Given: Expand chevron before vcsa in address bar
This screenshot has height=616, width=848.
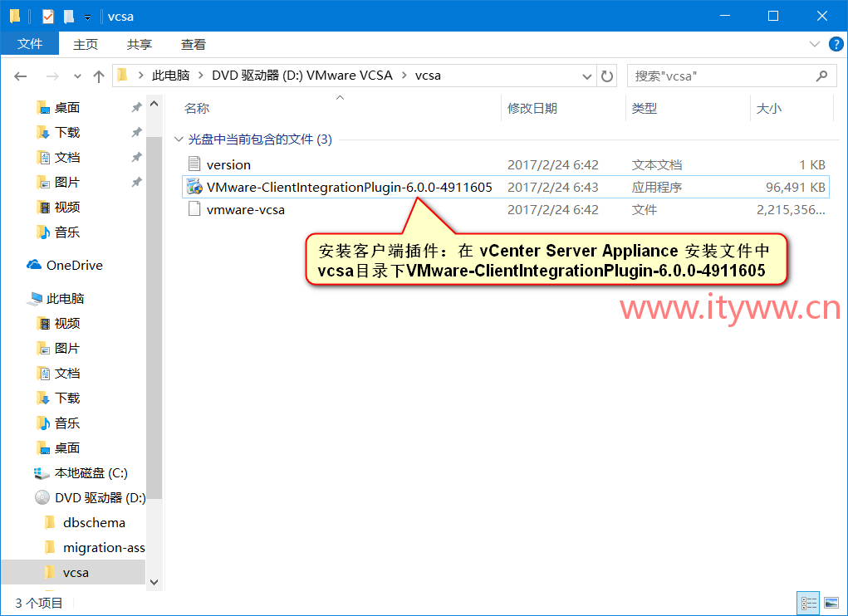Looking at the screenshot, I should tap(404, 76).
